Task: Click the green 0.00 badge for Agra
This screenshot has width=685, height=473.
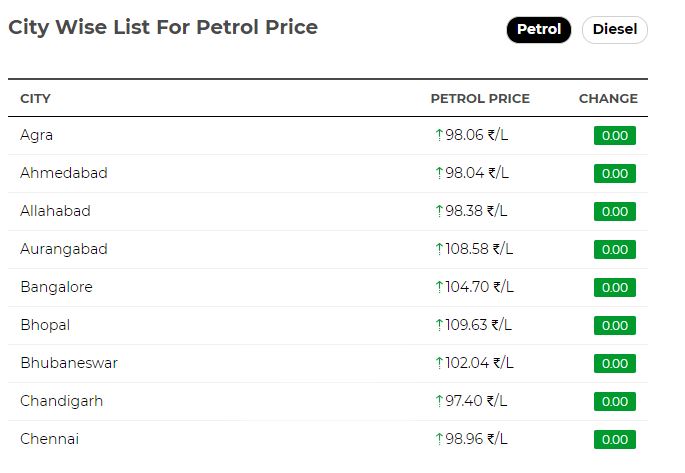Action: point(615,135)
